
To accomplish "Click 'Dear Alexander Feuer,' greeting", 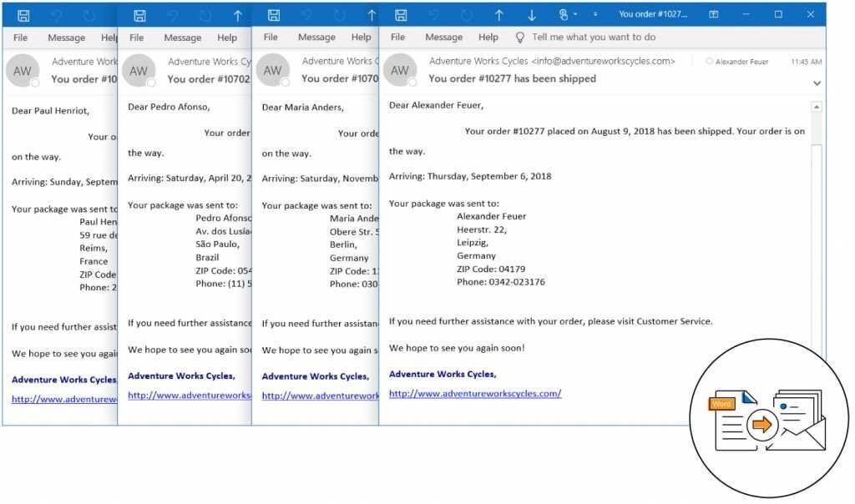I will coord(436,105).
